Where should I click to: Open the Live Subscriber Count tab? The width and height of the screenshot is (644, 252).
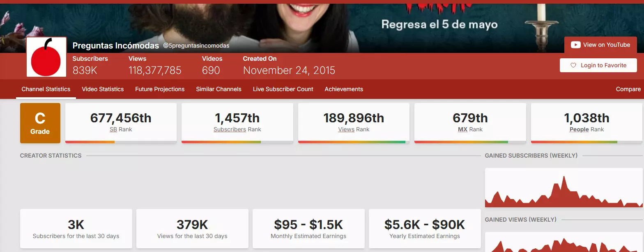click(283, 89)
